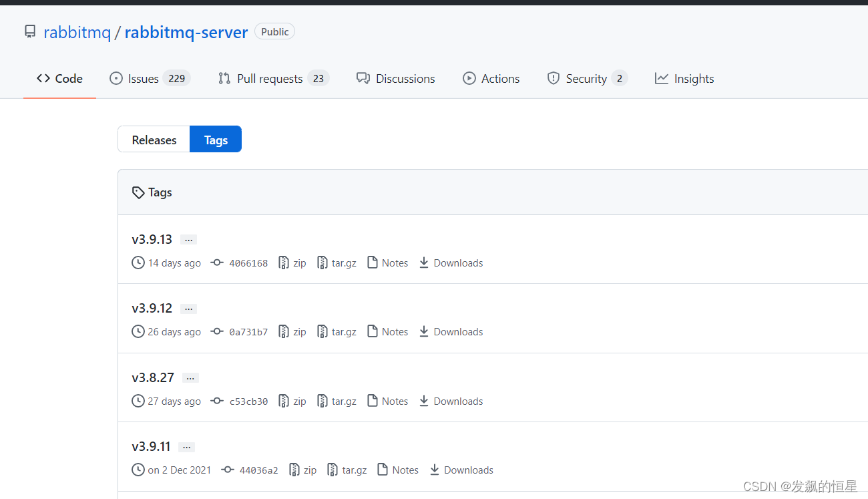This screenshot has height=499, width=868.
Task: Click the on 2 Dec 2021 timestamp
Action: (x=180, y=470)
